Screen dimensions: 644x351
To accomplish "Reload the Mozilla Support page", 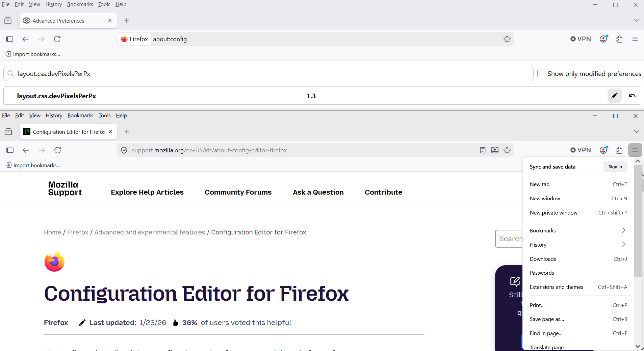I will pos(58,150).
